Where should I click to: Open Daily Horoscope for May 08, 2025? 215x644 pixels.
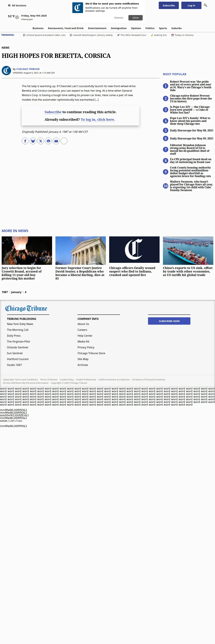[x=191, y=131]
